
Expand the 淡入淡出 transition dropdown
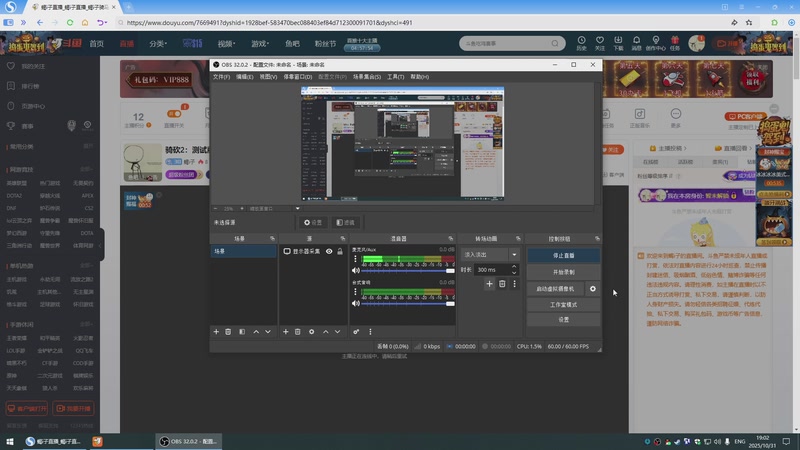(515, 255)
